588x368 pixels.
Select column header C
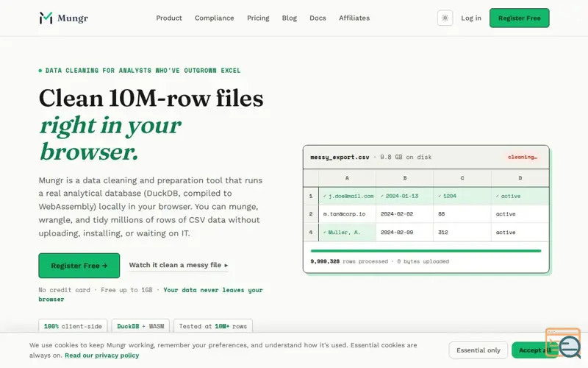tap(462, 178)
